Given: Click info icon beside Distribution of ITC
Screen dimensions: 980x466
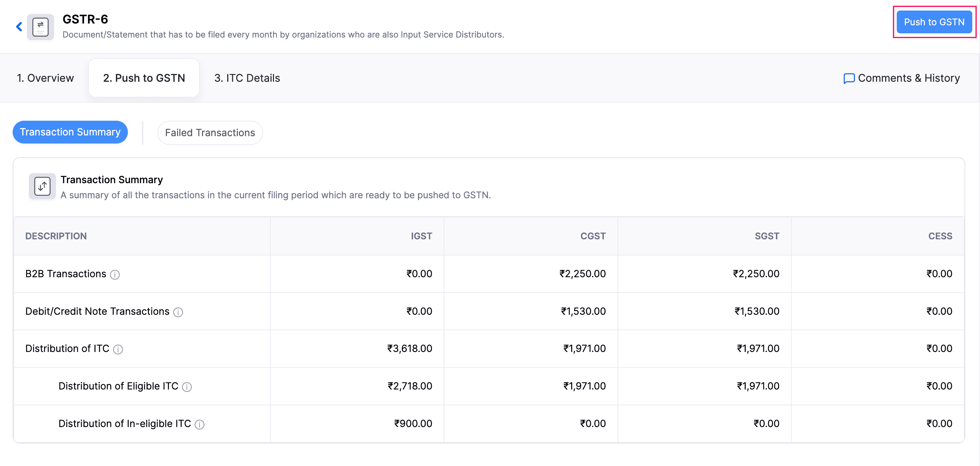Looking at the screenshot, I should click(118, 349).
